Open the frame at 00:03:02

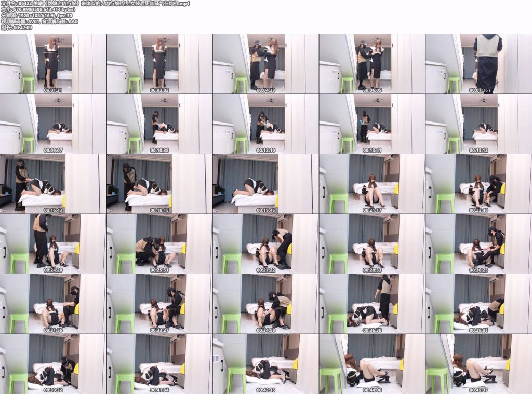coord(159,64)
